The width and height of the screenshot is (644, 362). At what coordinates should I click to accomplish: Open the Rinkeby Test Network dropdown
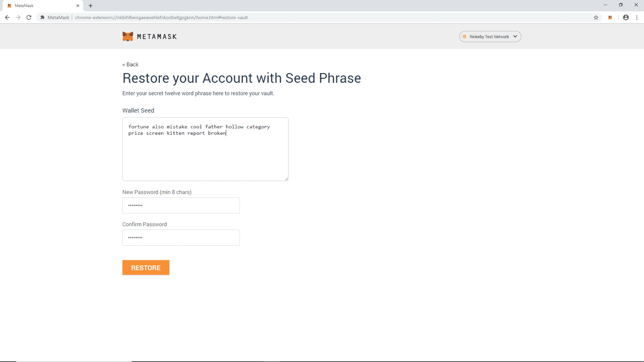(490, 37)
